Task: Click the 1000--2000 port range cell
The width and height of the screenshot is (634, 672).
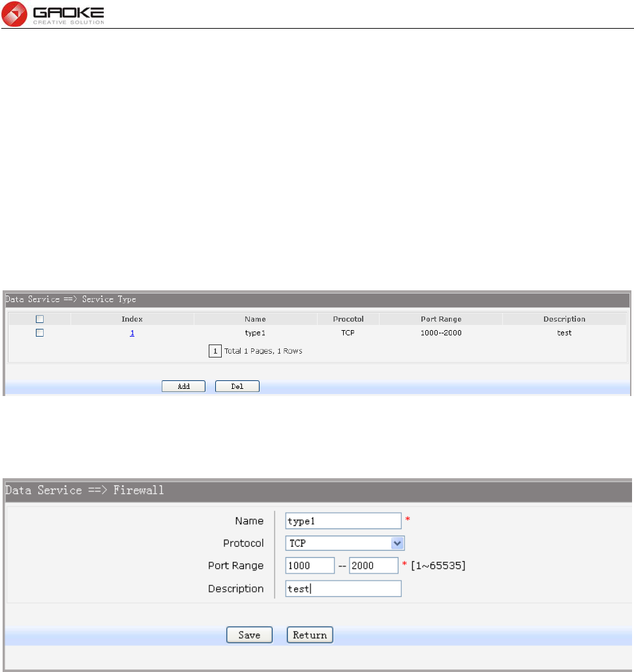Action: click(441, 333)
